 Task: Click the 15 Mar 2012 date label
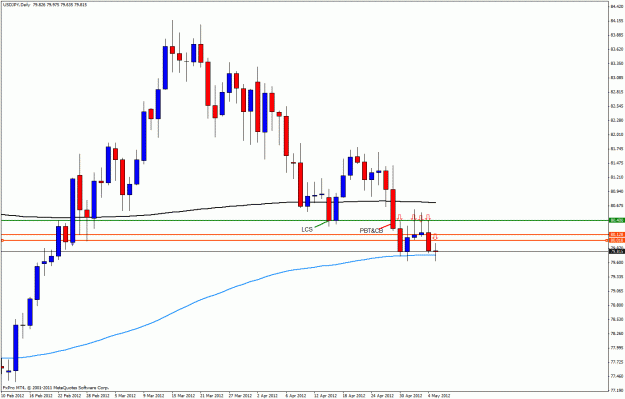pyautogui.click(x=183, y=396)
